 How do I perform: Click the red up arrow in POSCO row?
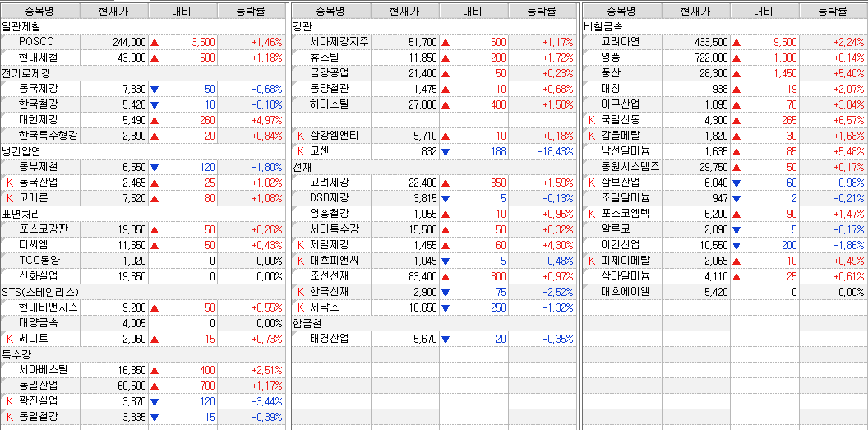[x=155, y=42]
